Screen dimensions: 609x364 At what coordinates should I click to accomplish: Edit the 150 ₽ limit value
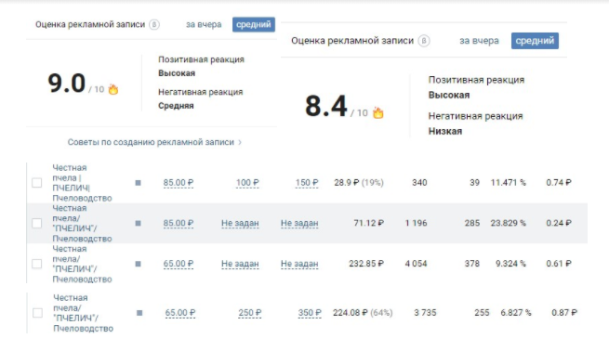307,183
